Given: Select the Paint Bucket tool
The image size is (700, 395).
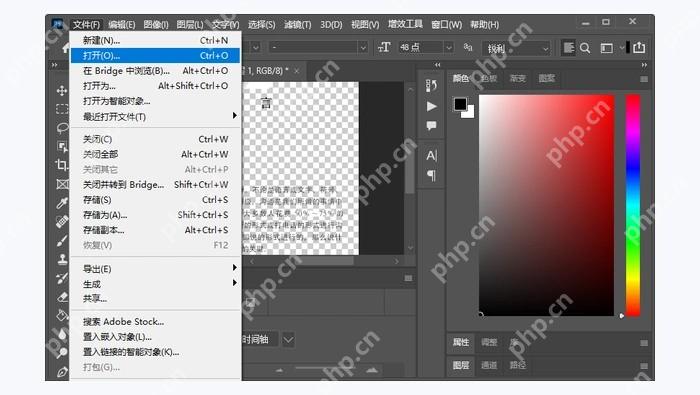Looking at the screenshot, I should [62, 316].
